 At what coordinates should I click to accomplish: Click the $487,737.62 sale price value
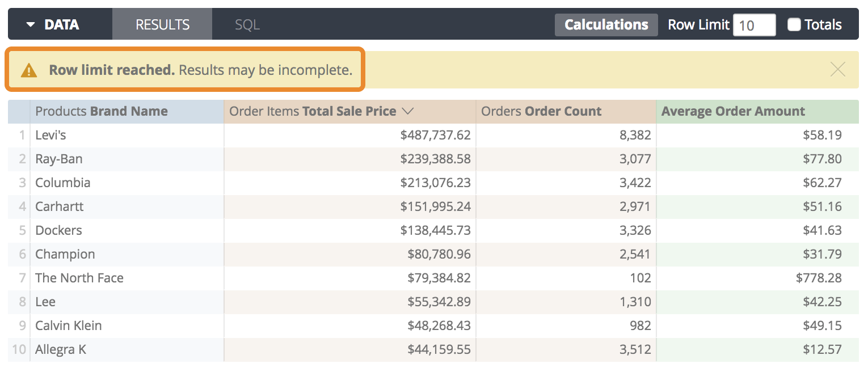point(435,135)
